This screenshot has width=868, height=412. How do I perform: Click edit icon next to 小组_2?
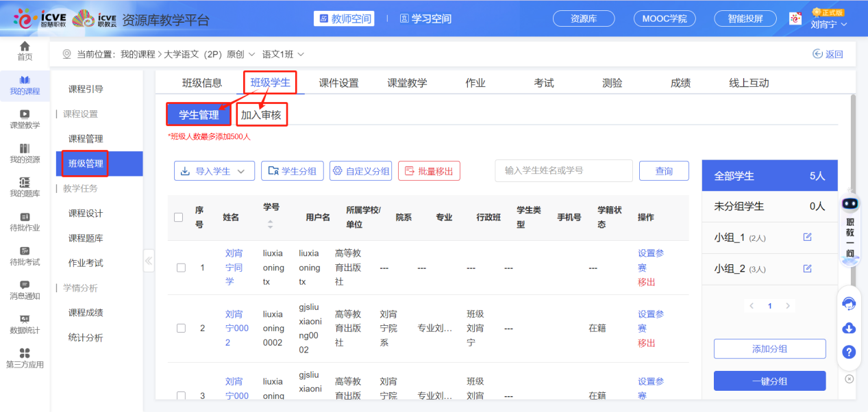(807, 269)
